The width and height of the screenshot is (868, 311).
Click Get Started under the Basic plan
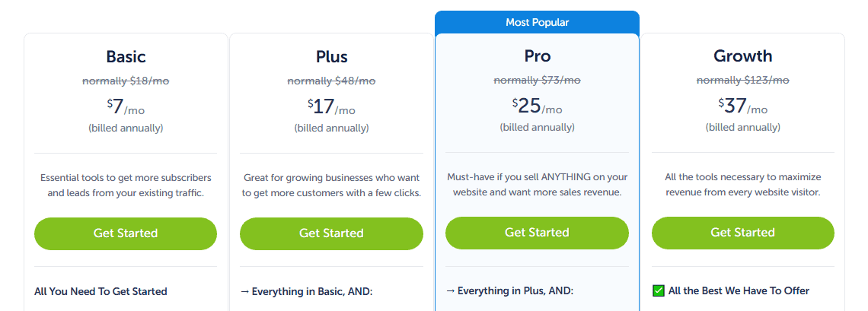click(x=126, y=233)
